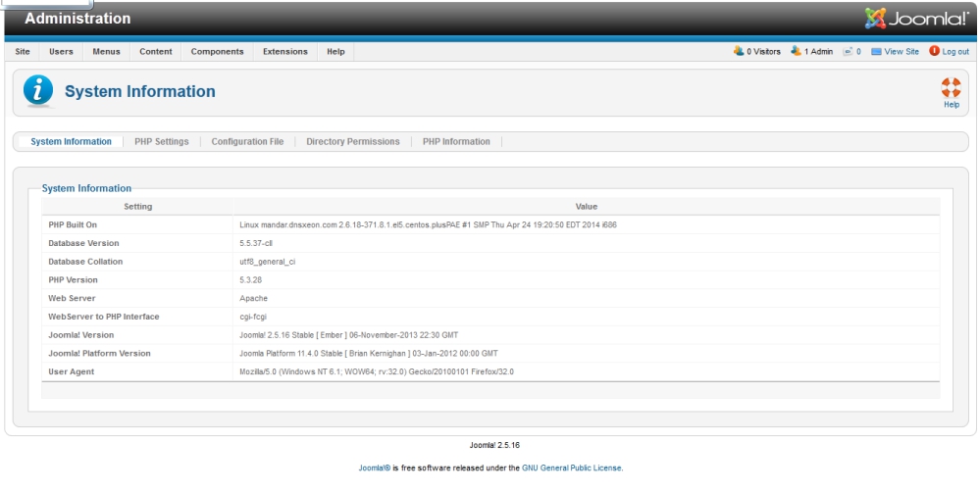The width and height of the screenshot is (980, 492).
Task: Click the User Agent label
Action: coord(72,372)
